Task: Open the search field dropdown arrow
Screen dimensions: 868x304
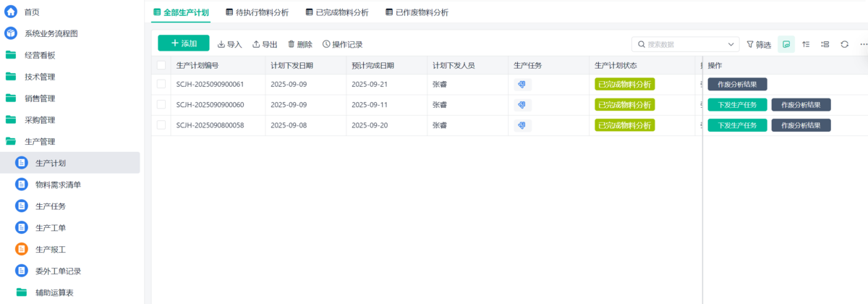Action: pyautogui.click(x=731, y=44)
